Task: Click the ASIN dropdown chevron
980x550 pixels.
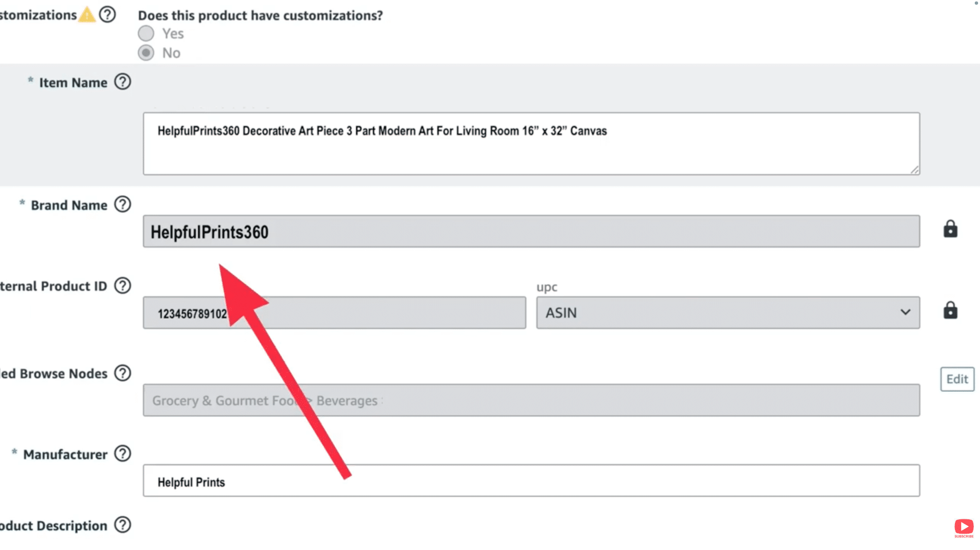Action: [x=906, y=312]
